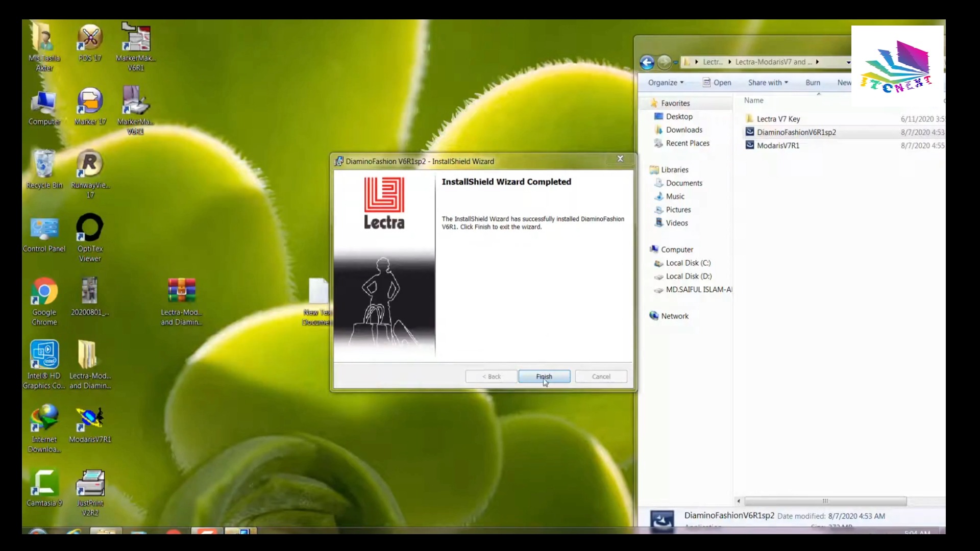Click Cancel in the InstallShield wizard
Screen dimensions: 980x551
601,377
